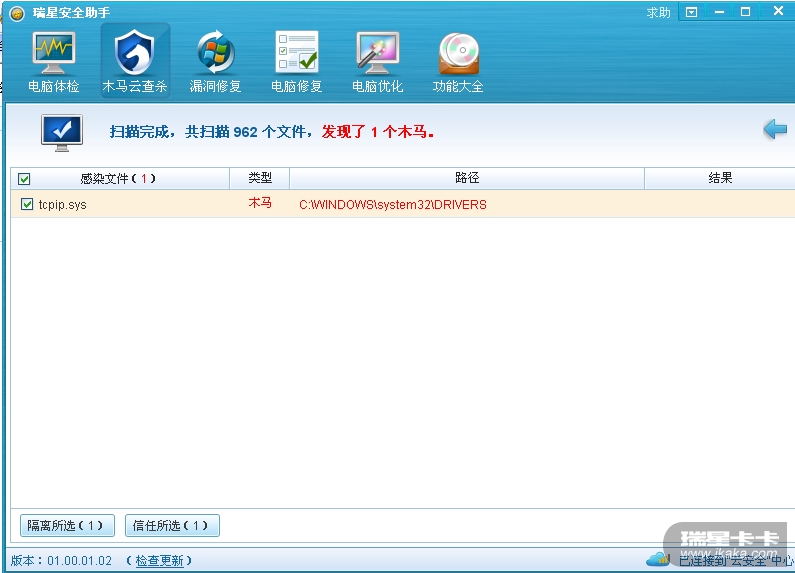Click the 隔离所选 (1) button

pos(67,525)
